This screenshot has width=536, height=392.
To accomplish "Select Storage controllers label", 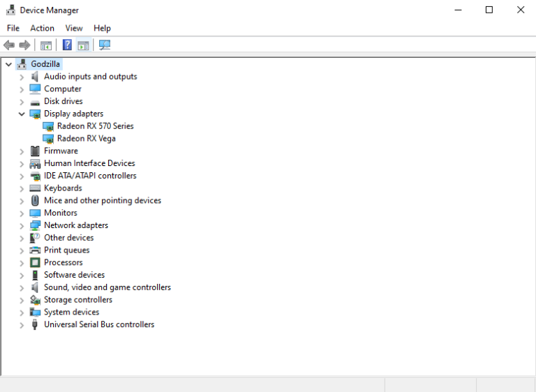I will [78, 300].
